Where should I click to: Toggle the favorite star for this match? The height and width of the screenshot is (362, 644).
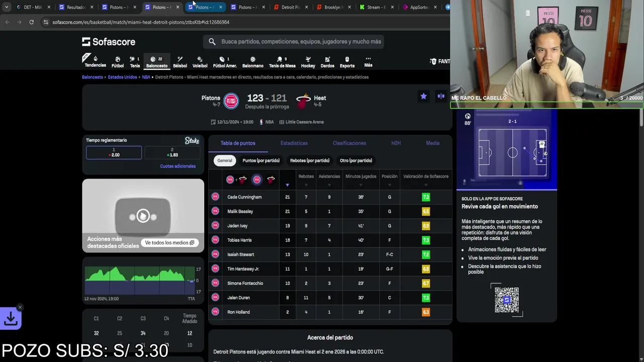[x=424, y=96]
